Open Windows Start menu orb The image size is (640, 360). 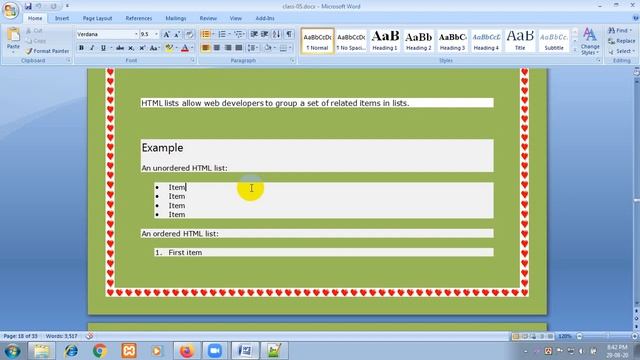click(x=12, y=351)
